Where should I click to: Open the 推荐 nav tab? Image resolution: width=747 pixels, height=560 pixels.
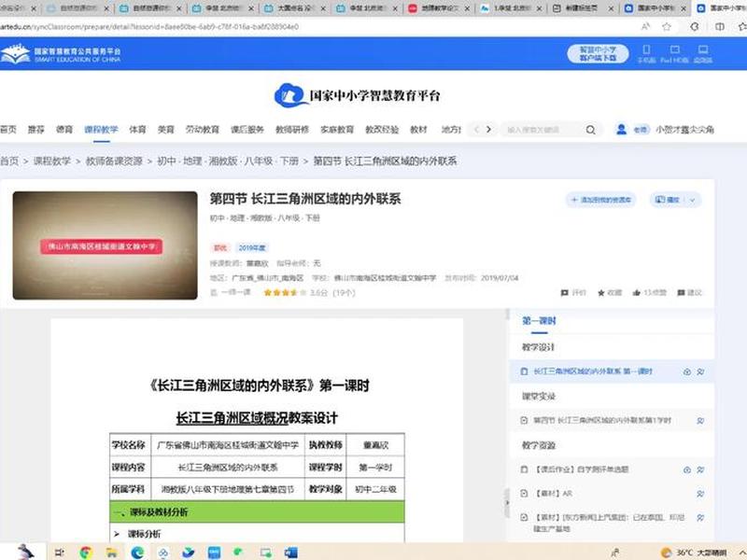point(36,130)
